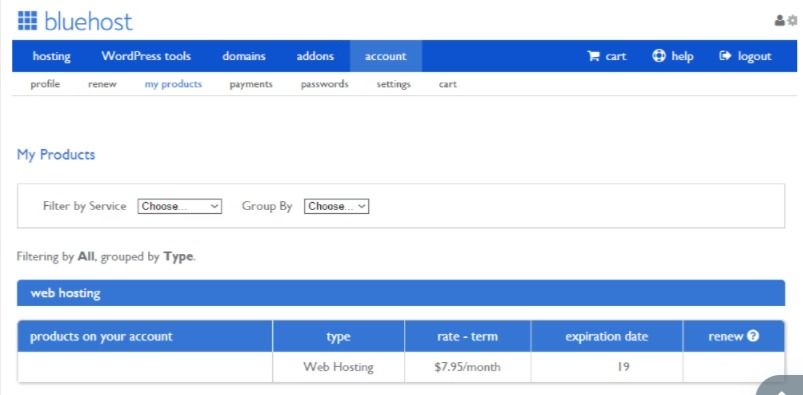Click the expiration value 19
This screenshot has height=395, width=803.
coord(623,367)
